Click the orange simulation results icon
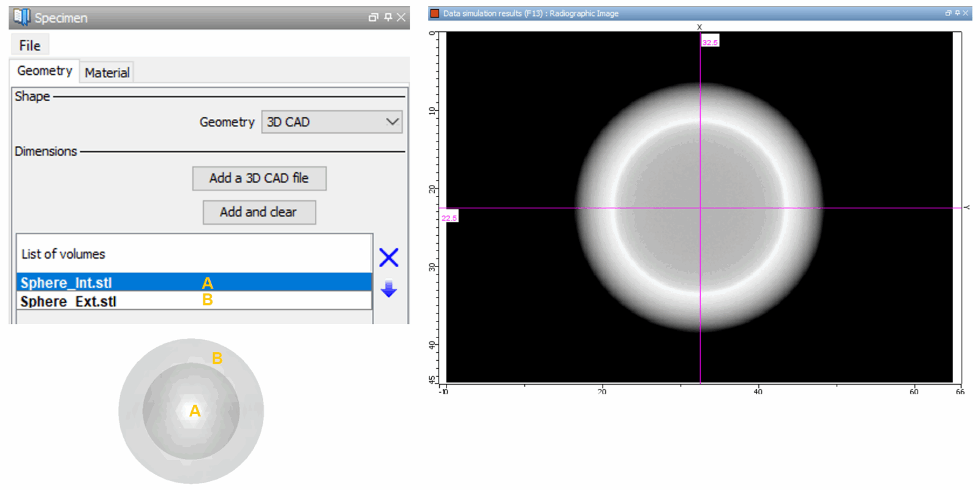 click(435, 13)
